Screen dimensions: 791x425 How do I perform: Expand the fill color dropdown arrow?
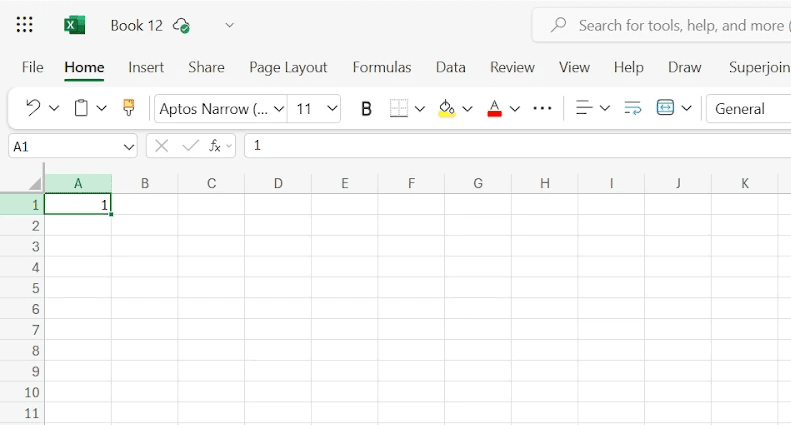467,109
